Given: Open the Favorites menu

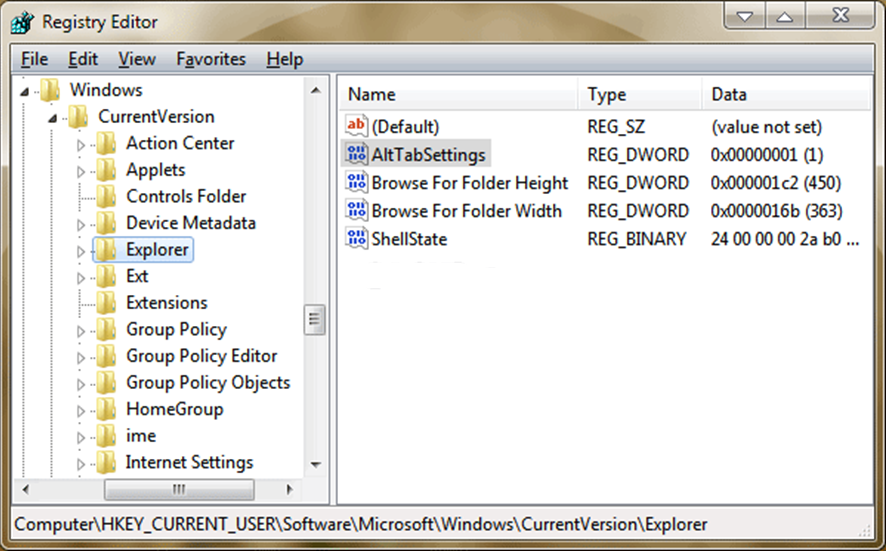Looking at the screenshot, I should click(211, 59).
